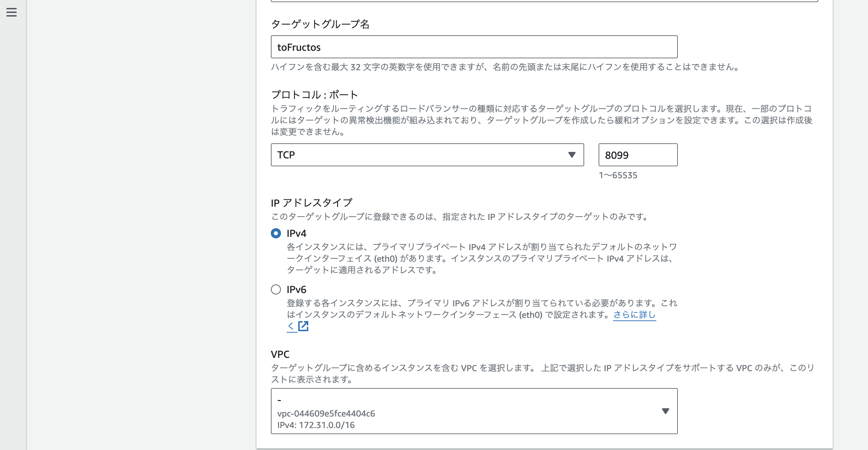Image resolution: width=868 pixels, height=450 pixels.
Task: Click the プロトコル : ポート heading
Action: coord(314,95)
